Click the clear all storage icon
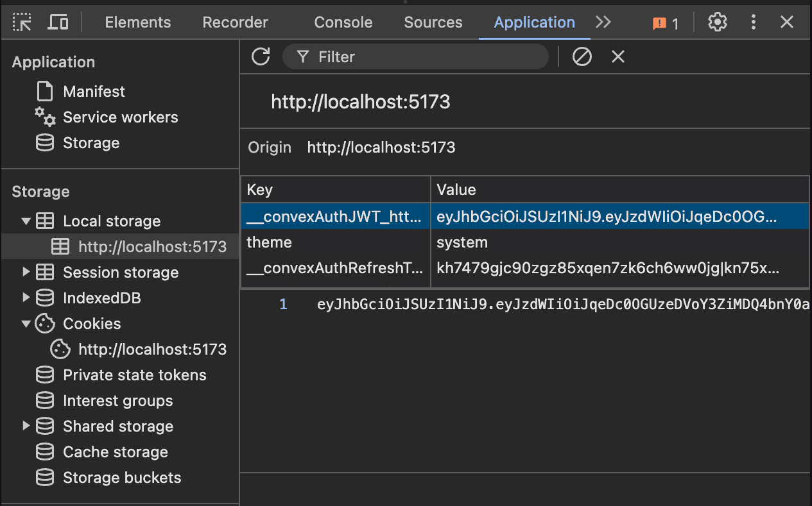The image size is (812, 506). tap(582, 56)
